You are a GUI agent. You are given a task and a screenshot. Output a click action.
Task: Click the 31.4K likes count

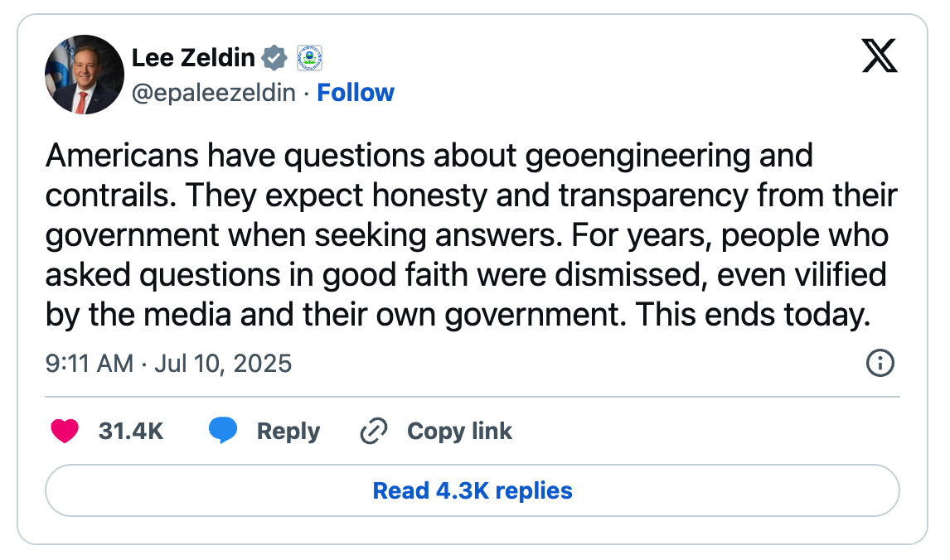130,432
